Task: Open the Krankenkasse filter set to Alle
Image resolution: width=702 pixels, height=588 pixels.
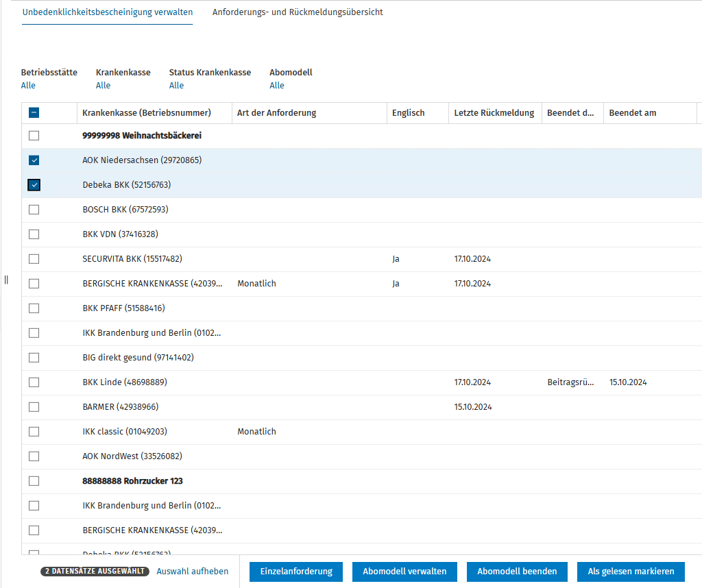Action: click(103, 86)
